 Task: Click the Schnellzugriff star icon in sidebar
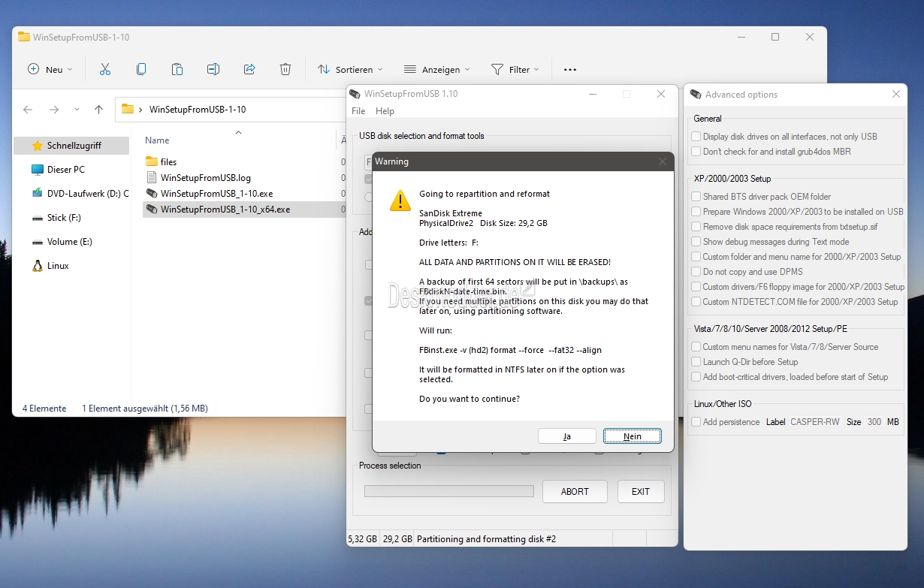click(x=37, y=146)
